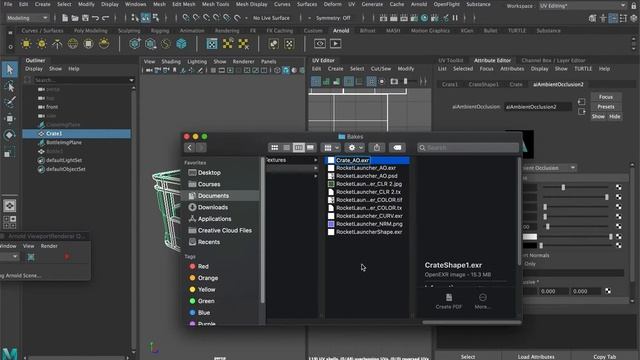Click the black color swatch in Attribute Editor
The image size is (640, 360).
click(x=530, y=246)
